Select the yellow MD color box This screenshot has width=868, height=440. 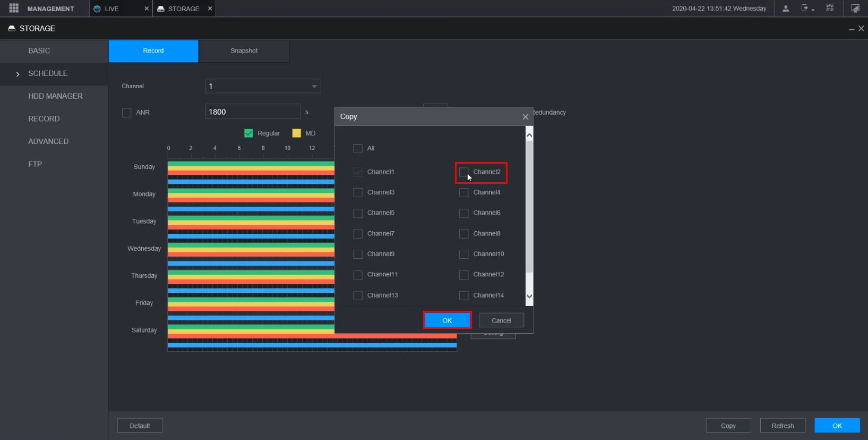pyautogui.click(x=296, y=133)
